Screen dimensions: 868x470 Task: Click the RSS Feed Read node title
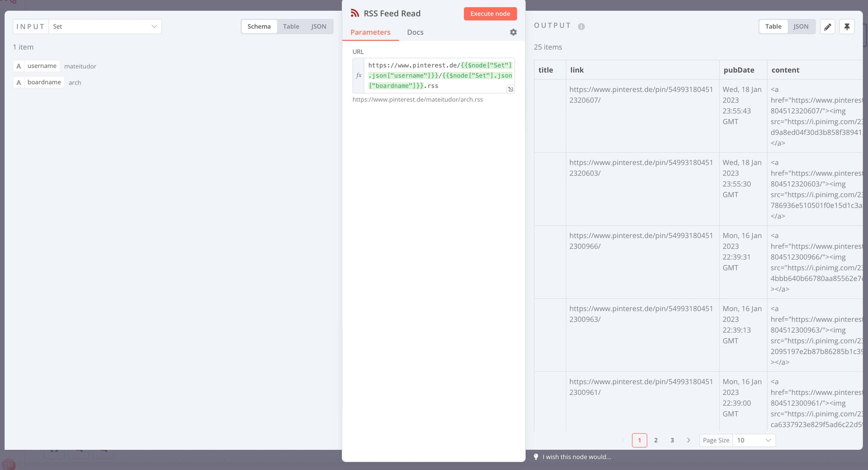point(392,14)
